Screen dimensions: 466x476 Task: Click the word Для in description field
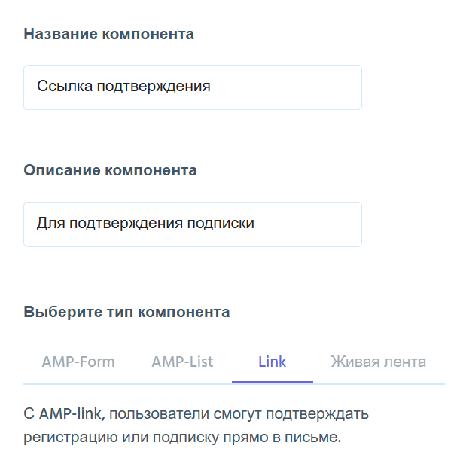tap(50, 224)
